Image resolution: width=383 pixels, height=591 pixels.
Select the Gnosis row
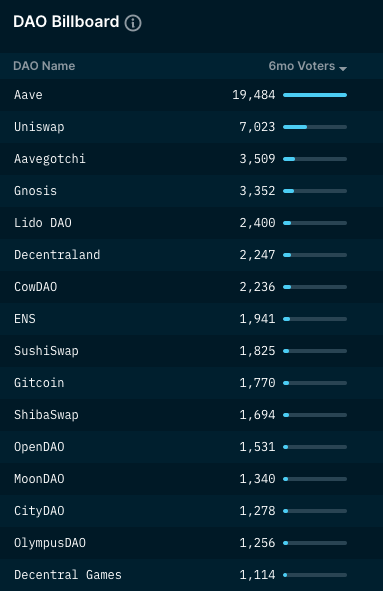pyautogui.click(x=192, y=191)
